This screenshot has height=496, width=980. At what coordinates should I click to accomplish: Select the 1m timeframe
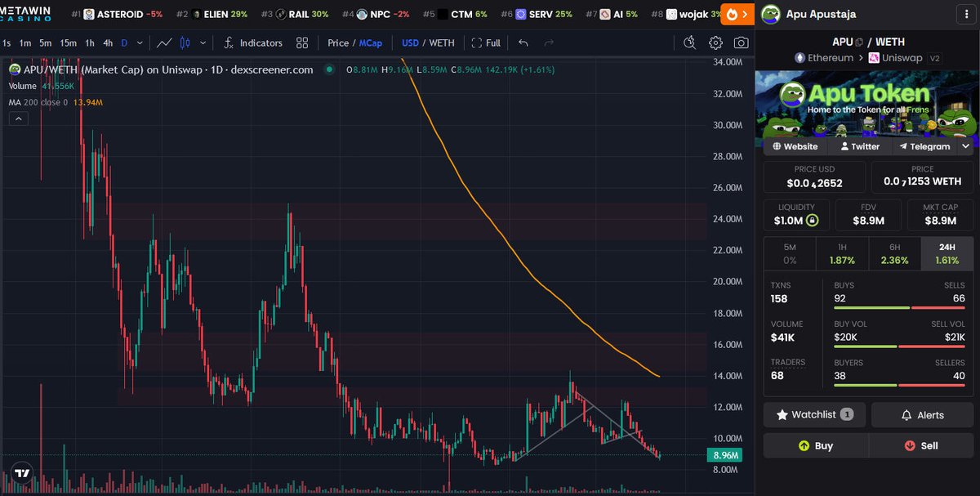click(25, 42)
